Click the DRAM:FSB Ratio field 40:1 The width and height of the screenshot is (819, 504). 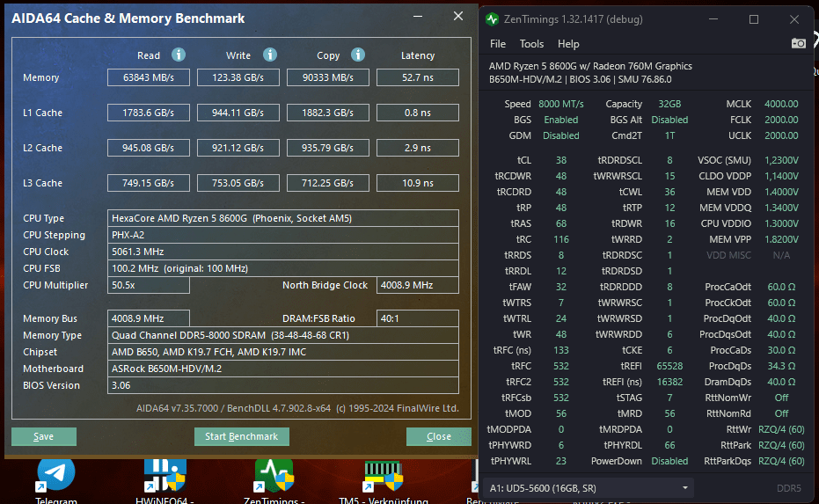point(418,318)
